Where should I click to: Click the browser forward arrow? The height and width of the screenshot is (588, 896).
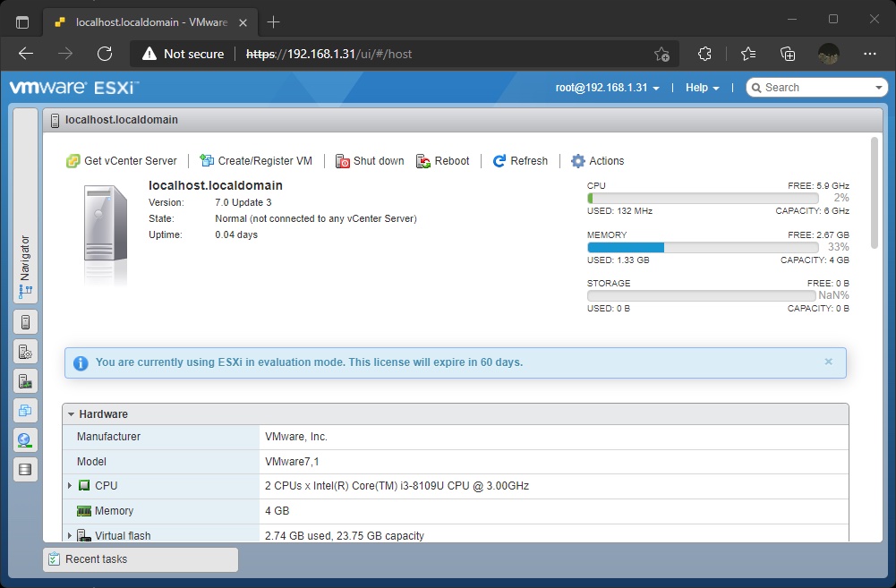(65, 54)
